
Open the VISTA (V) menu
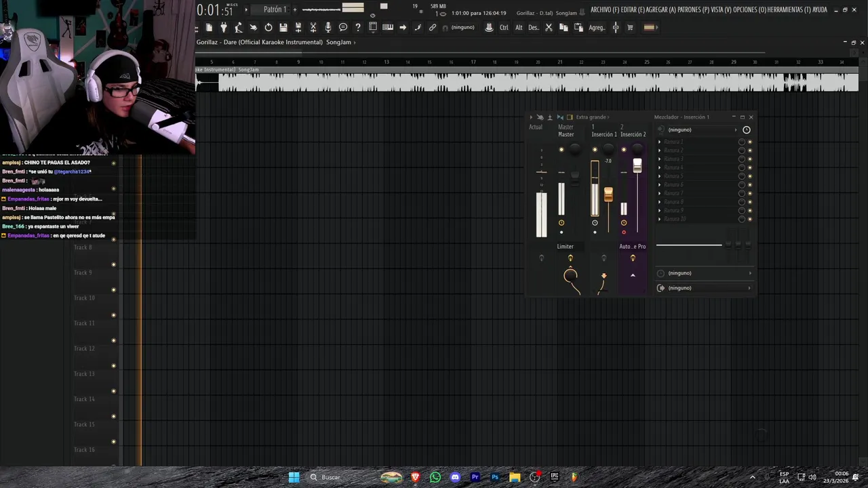[x=722, y=10]
